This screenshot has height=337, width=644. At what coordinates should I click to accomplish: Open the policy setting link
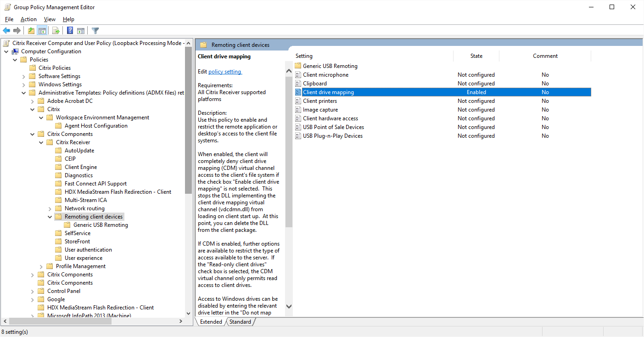(225, 72)
